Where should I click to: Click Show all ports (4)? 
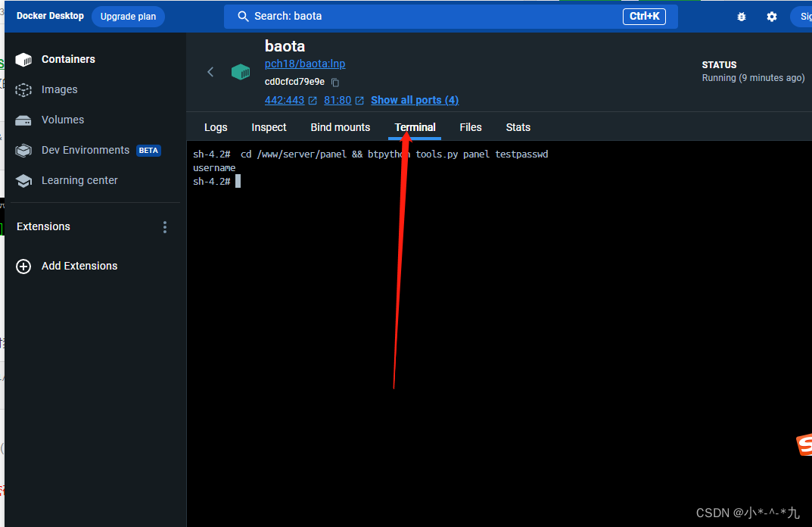[x=415, y=100]
